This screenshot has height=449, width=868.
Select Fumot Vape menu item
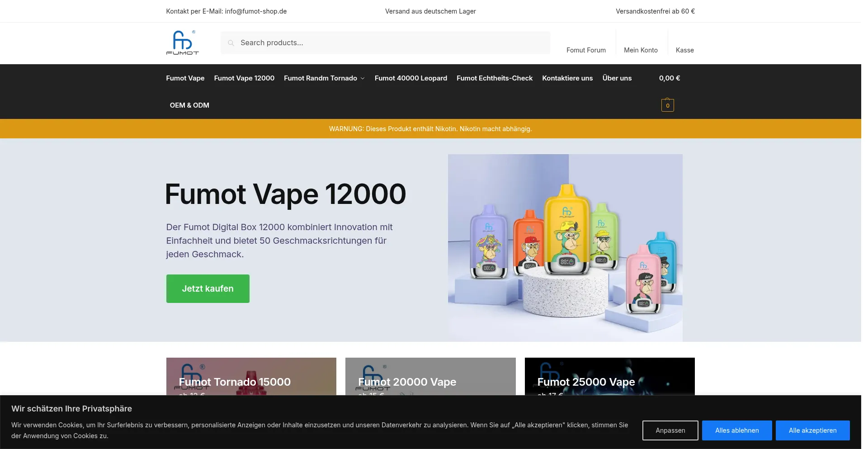tap(185, 78)
